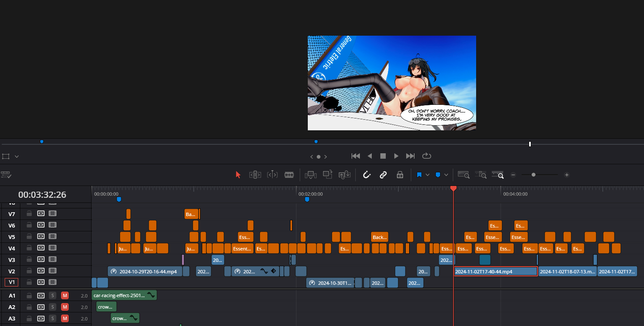The width and height of the screenshot is (644, 326).
Task: Click the viewer Transform overlay icon
Action: [6, 156]
